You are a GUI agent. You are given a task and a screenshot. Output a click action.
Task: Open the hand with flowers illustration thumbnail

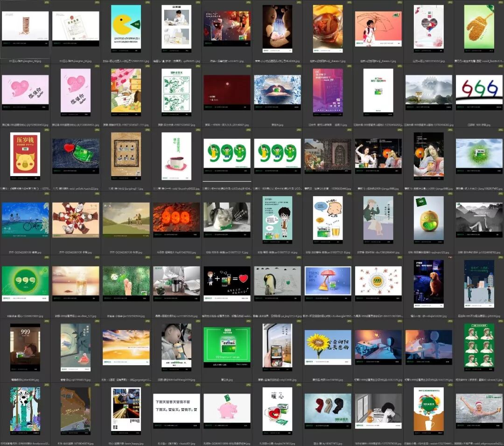coord(126,92)
